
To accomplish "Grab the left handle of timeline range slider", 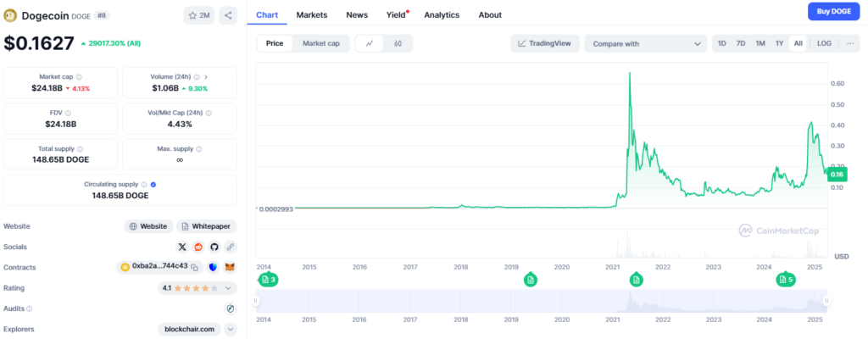I will coord(256,301).
